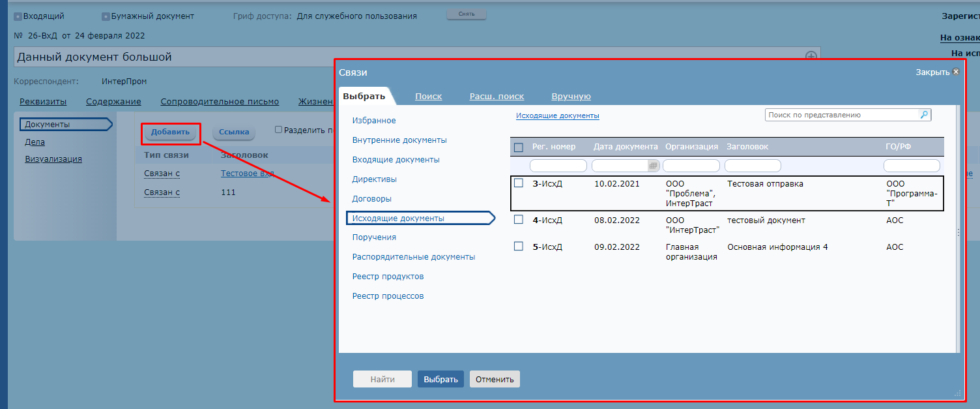Open the Расш. поиск tab
980x409 pixels.
[497, 97]
